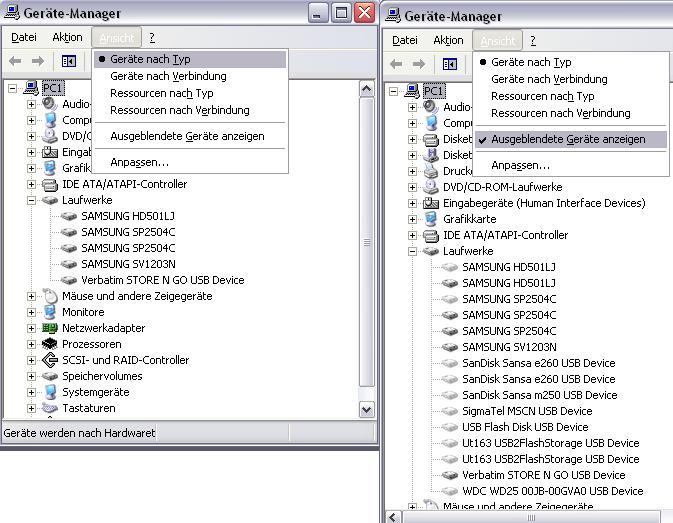Screen dimensions: 673x523
Task: Click drive icon of Verbatim STORE N GO, left window
Action: 69,280
